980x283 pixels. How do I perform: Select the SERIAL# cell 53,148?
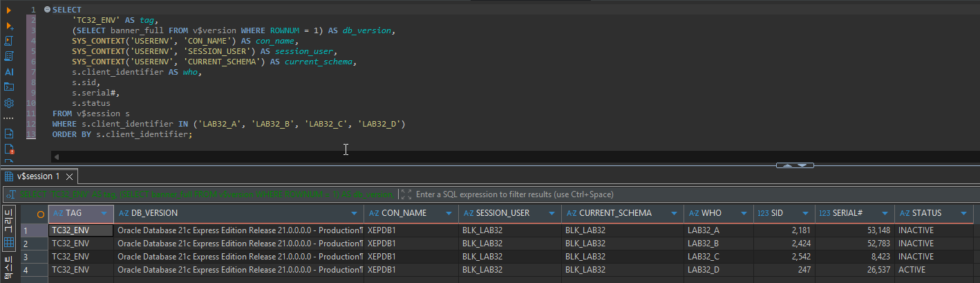pos(854,230)
